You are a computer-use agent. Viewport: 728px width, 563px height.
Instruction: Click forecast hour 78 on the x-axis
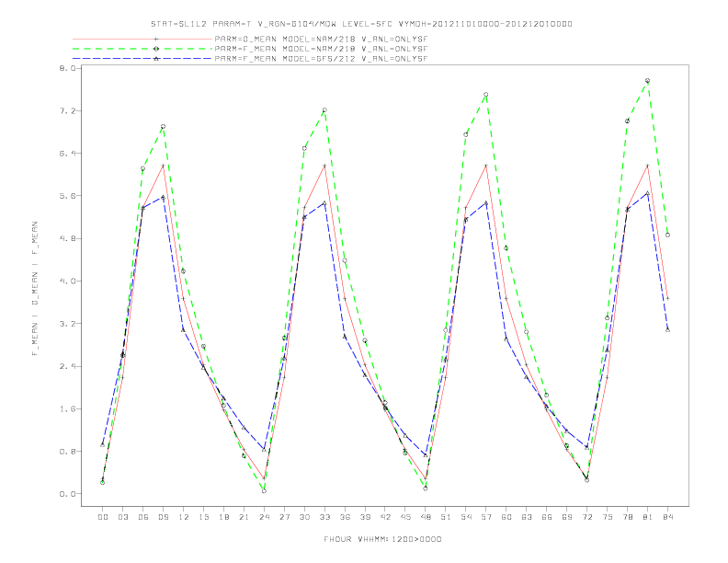click(x=627, y=517)
